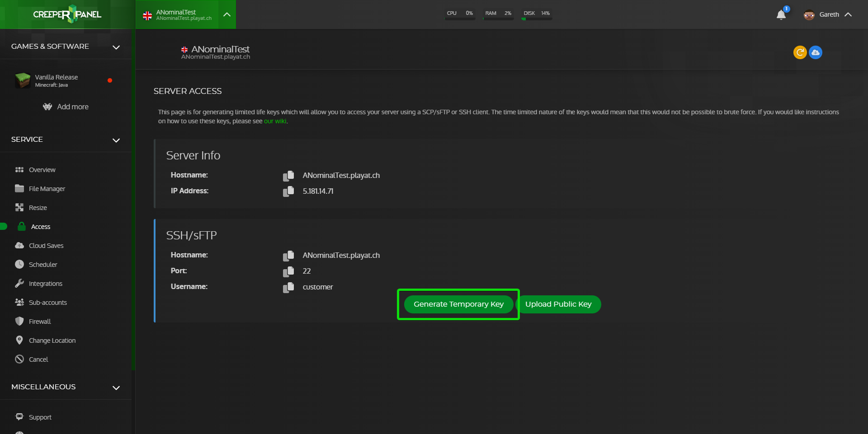
Task: Copy the SSH username
Action: coord(288,287)
